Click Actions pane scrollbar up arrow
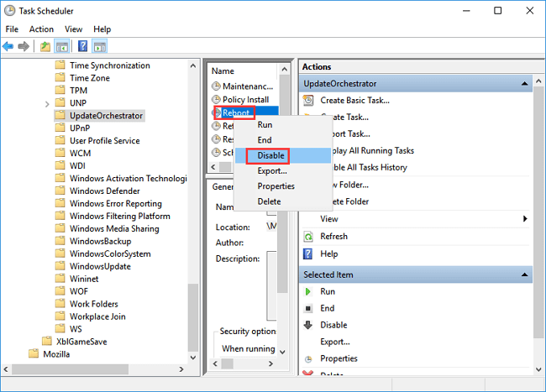Screen dimensions: 546x392 (538, 81)
